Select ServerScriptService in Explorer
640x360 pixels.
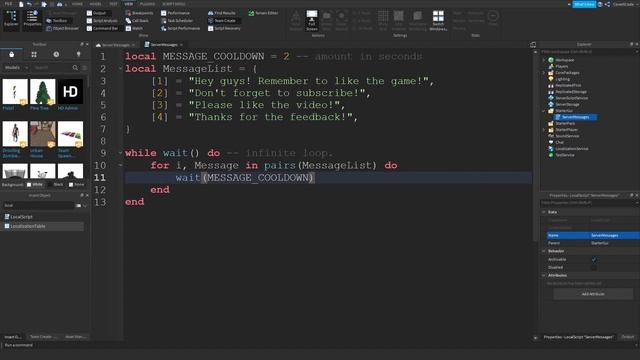[x=571, y=98]
